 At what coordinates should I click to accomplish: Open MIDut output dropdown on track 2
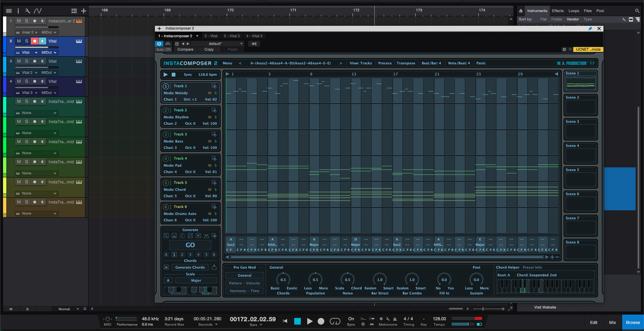(49, 52)
